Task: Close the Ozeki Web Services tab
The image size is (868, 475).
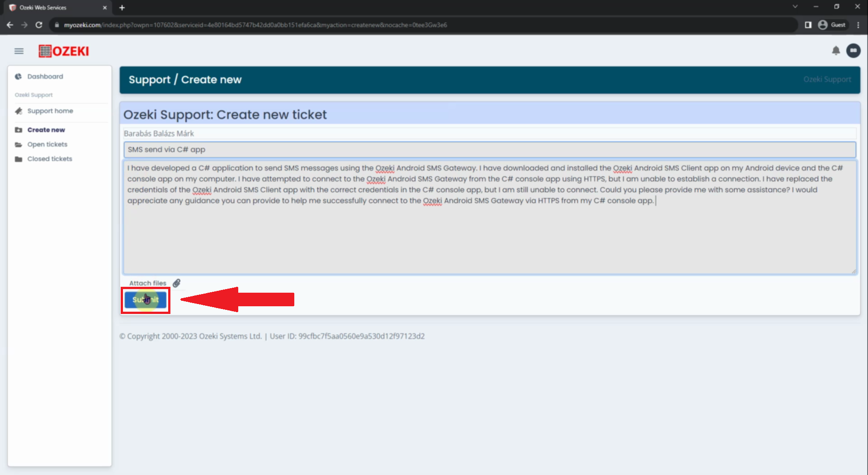Action: tap(105, 8)
